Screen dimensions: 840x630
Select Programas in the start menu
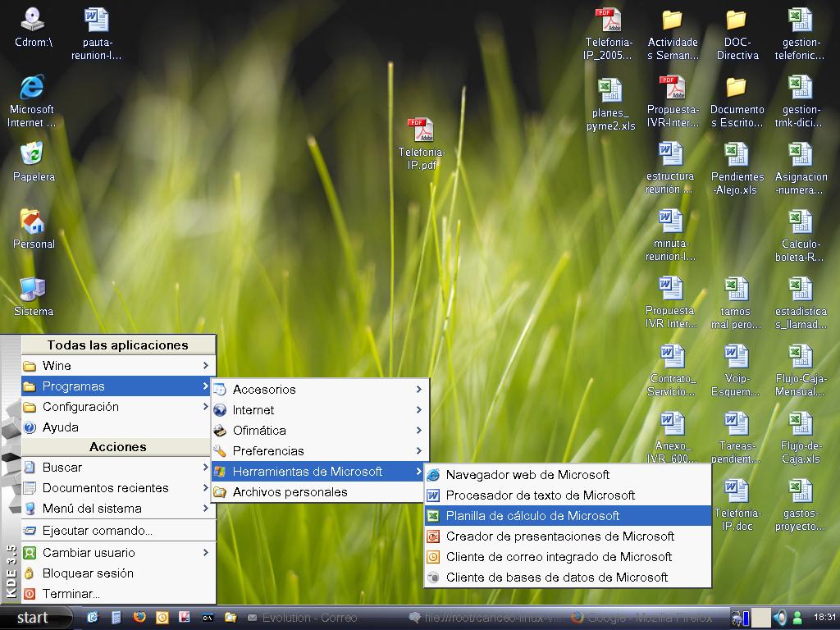tap(118, 386)
